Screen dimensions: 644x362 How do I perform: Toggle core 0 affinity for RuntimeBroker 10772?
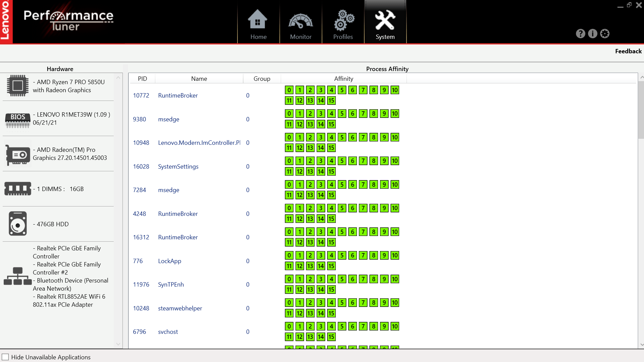(289, 90)
